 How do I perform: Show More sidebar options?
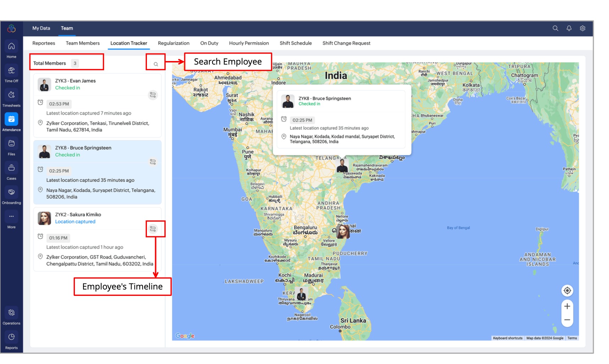[x=11, y=216]
